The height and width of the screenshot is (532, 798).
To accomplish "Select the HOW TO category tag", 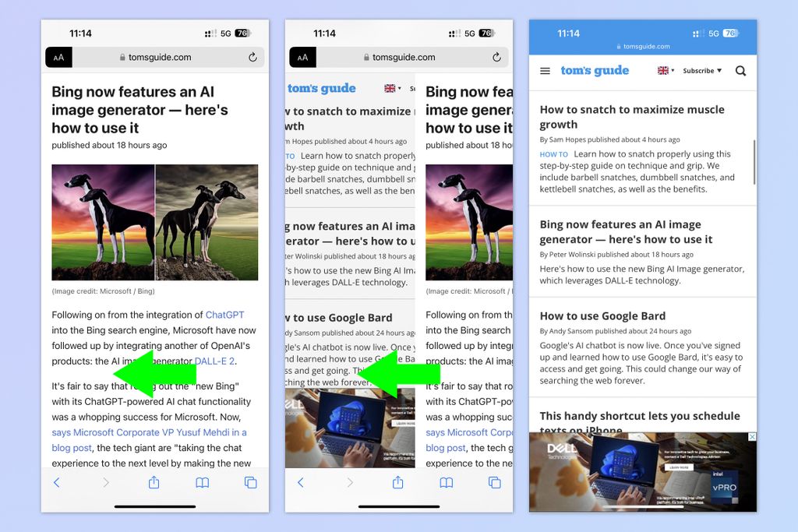I will point(553,154).
